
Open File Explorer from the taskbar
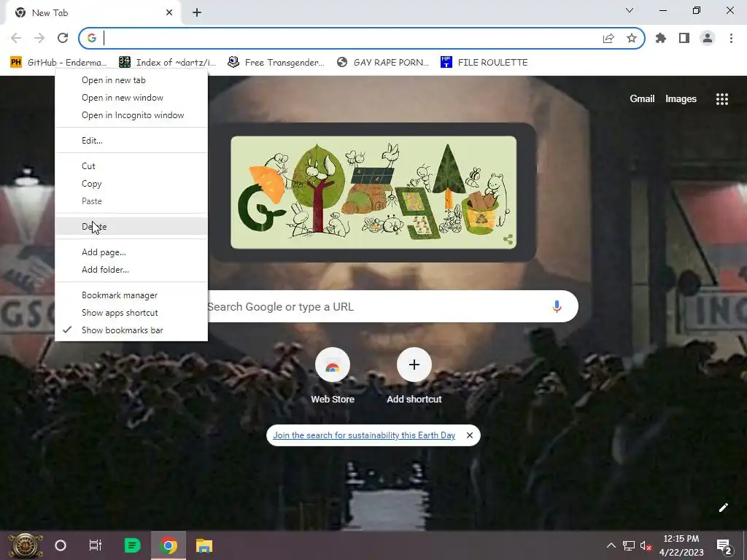(204, 545)
